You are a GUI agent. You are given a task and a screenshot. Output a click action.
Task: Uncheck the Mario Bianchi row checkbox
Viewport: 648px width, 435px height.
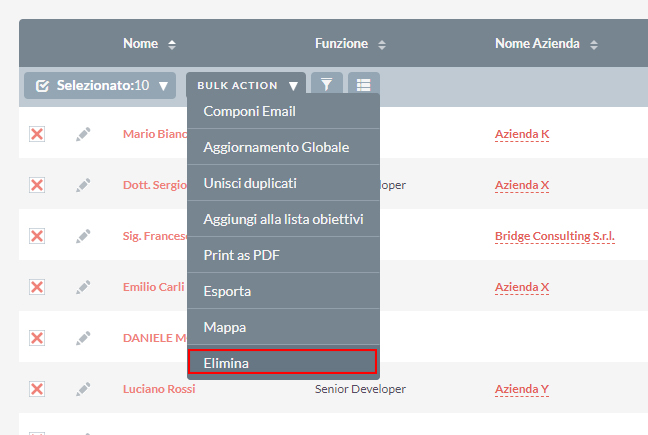pos(37,134)
